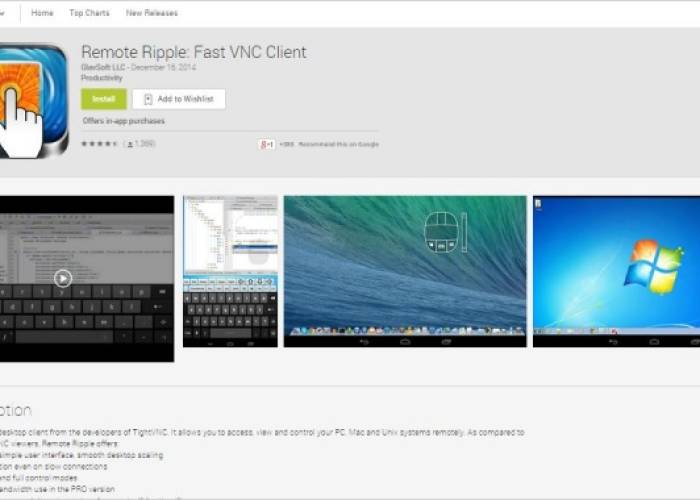This screenshot has height=500, width=700.
Task: Click the Remote Ripple app title
Action: 194,52
